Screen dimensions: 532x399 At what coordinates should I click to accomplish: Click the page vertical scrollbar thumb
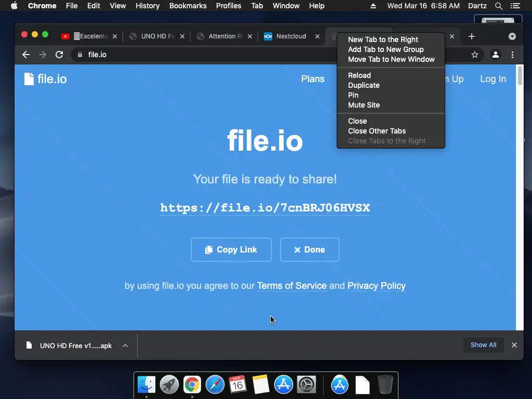click(x=520, y=75)
